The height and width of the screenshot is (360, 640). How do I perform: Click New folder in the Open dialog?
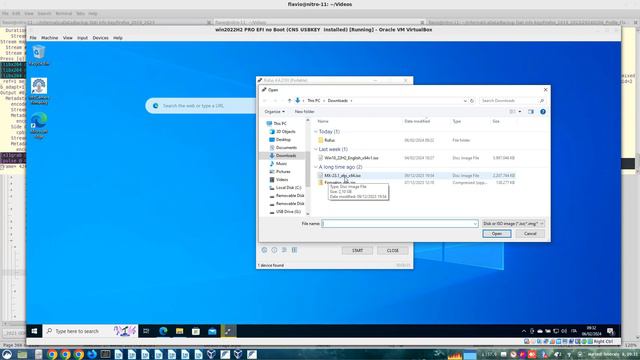click(304, 111)
